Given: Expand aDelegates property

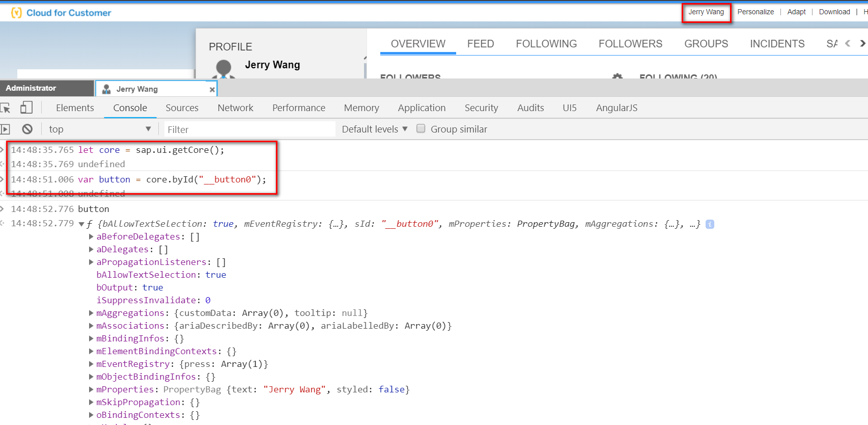Looking at the screenshot, I should coord(91,249).
